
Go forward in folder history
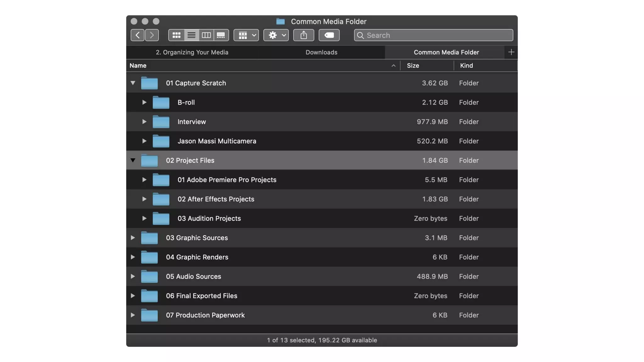pyautogui.click(x=152, y=35)
